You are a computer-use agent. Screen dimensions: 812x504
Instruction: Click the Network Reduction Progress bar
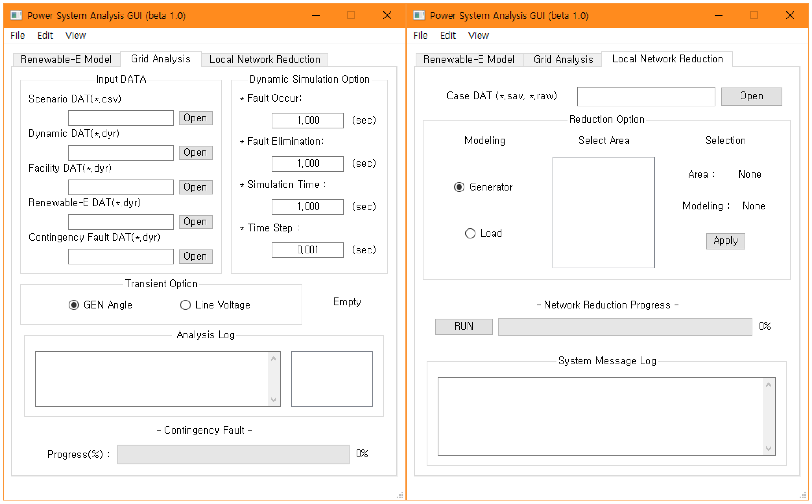[x=625, y=327]
